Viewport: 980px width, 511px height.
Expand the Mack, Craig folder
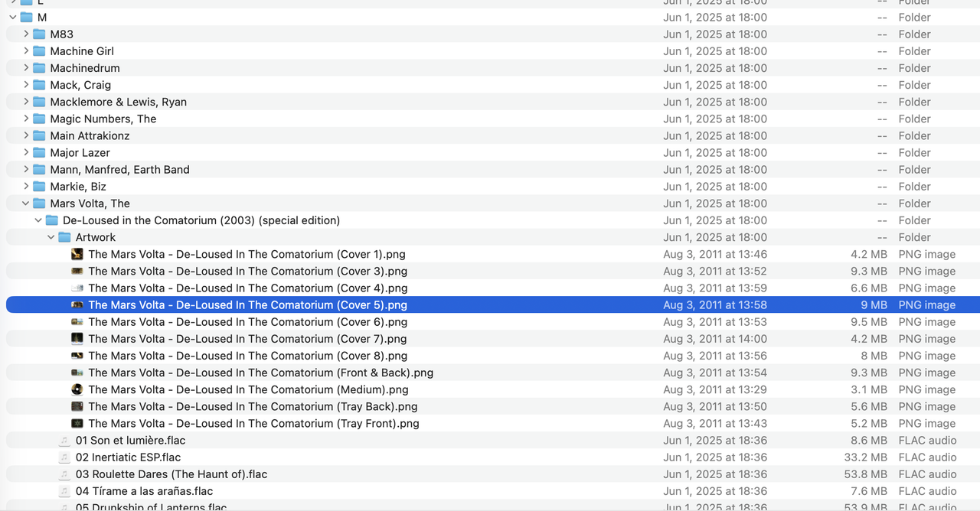[x=26, y=84]
